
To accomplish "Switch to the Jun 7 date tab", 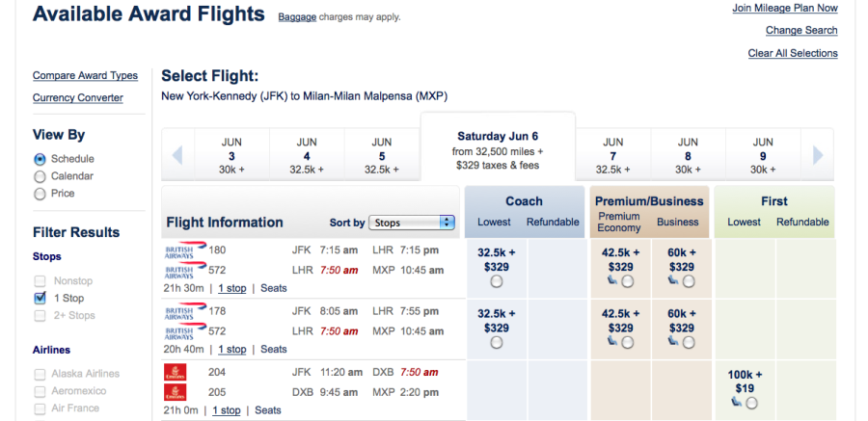I will click(613, 155).
